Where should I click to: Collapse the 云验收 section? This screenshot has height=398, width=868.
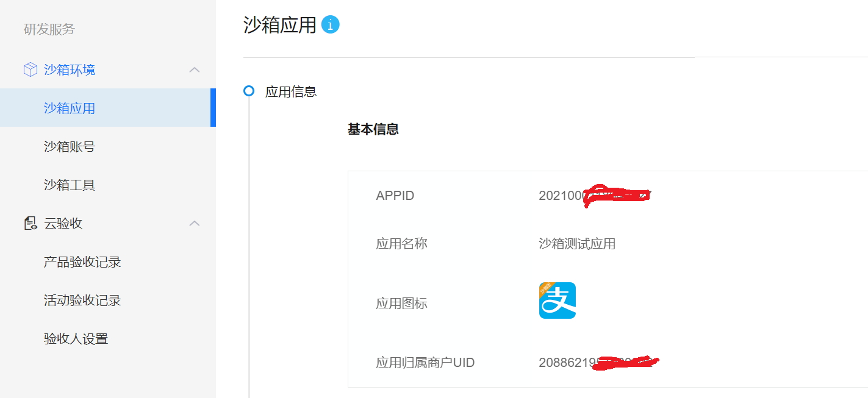pyautogui.click(x=194, y=223)
